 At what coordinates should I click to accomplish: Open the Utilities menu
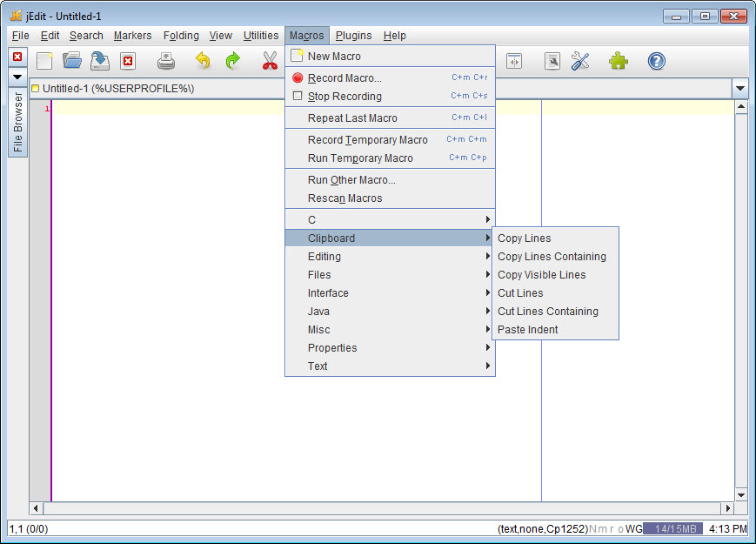pyautogui.click(x=261, y=36)
